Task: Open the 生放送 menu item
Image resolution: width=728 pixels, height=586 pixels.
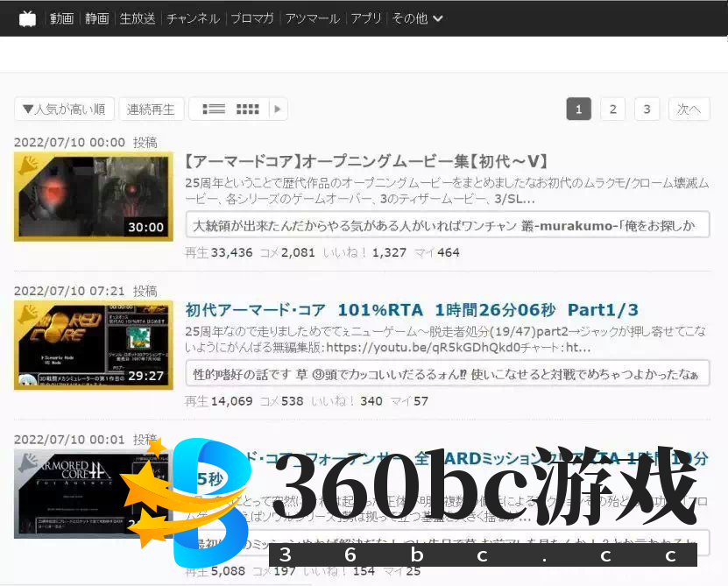Action: [x=138, y=18]
